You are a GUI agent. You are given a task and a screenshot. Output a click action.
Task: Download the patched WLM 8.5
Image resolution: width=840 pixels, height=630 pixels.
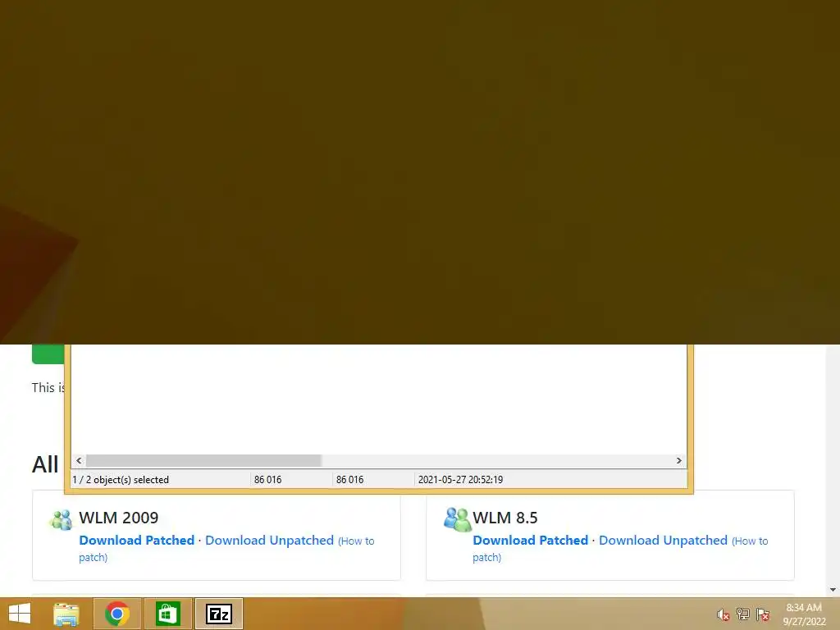click(531, 540)
